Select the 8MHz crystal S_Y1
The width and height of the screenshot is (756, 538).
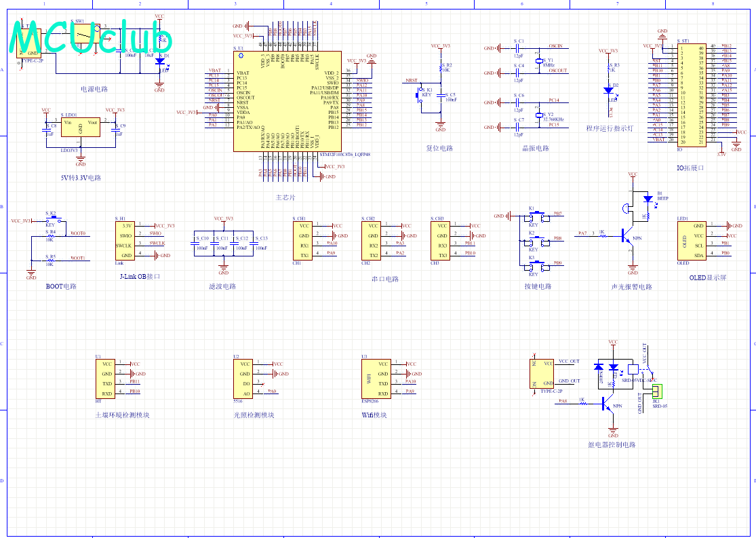(x=538, y=61)
